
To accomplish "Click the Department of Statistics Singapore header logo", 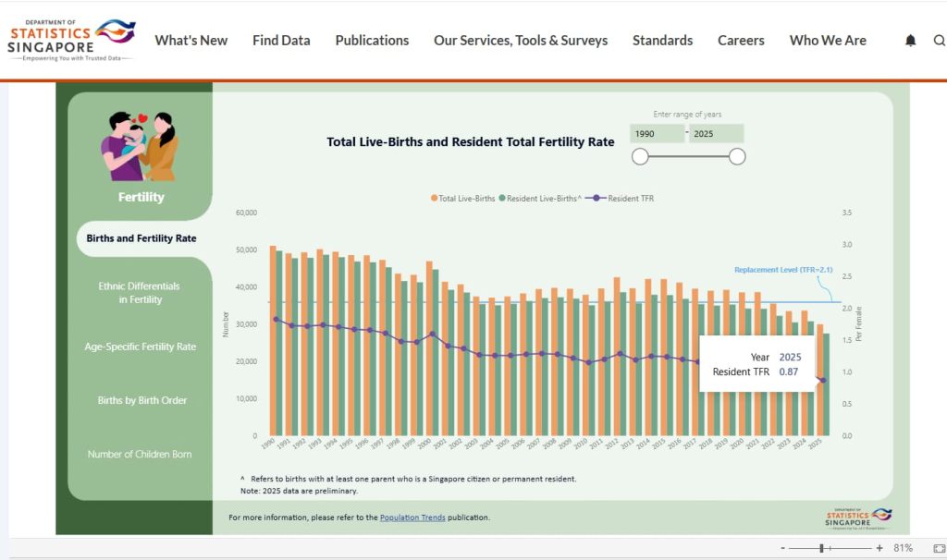I will (72, 40).
